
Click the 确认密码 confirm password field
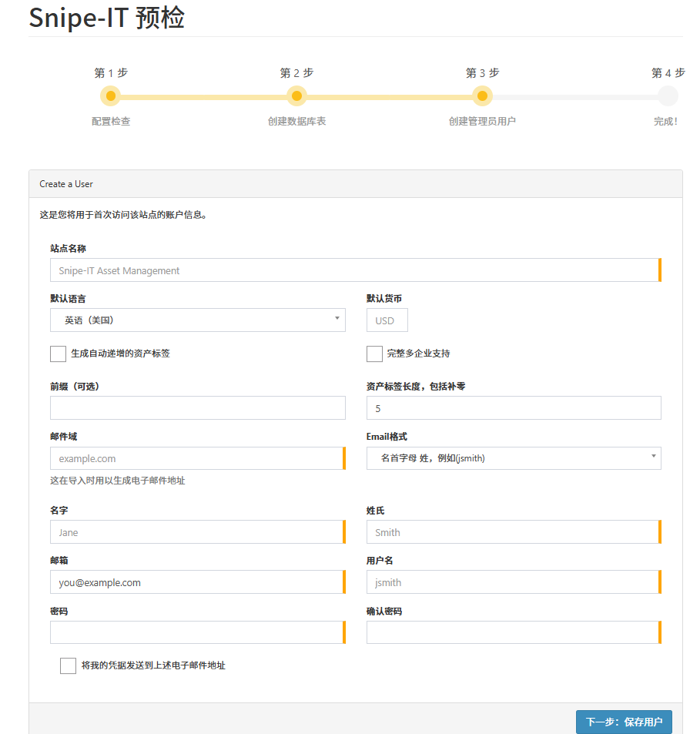coord(514,632)
